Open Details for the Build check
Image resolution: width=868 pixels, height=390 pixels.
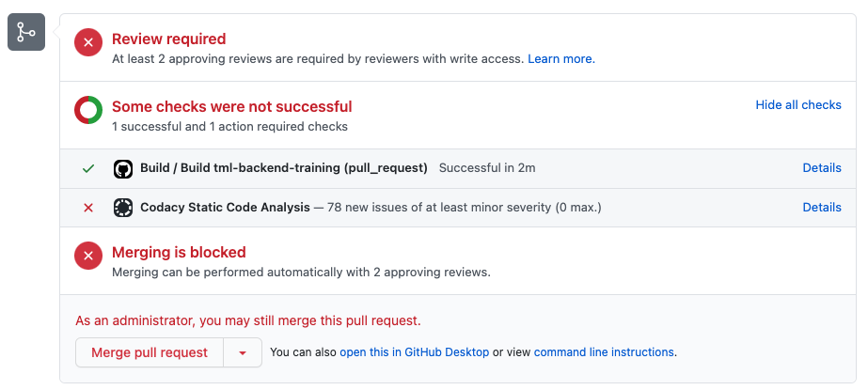coord(821,168)
